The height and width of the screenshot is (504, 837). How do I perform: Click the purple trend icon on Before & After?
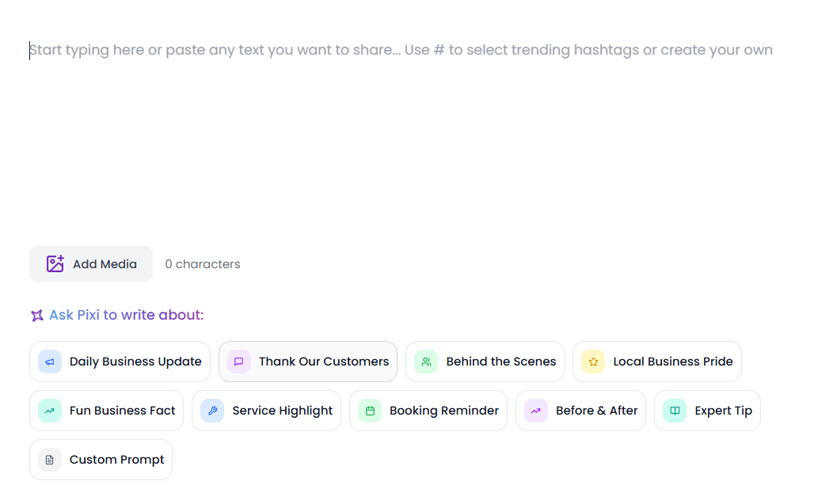(536, 411)
